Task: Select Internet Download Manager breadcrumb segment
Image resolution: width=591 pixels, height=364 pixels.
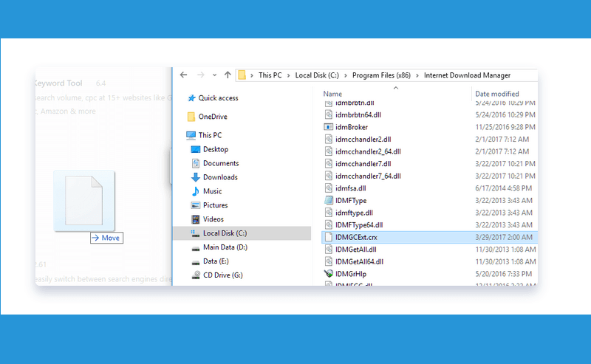Action: tap(467, 75)
